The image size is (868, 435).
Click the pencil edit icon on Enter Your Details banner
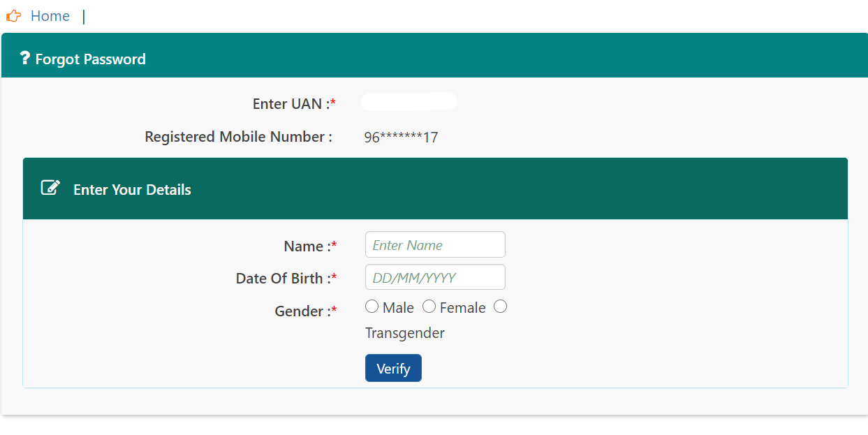point(50,187)
